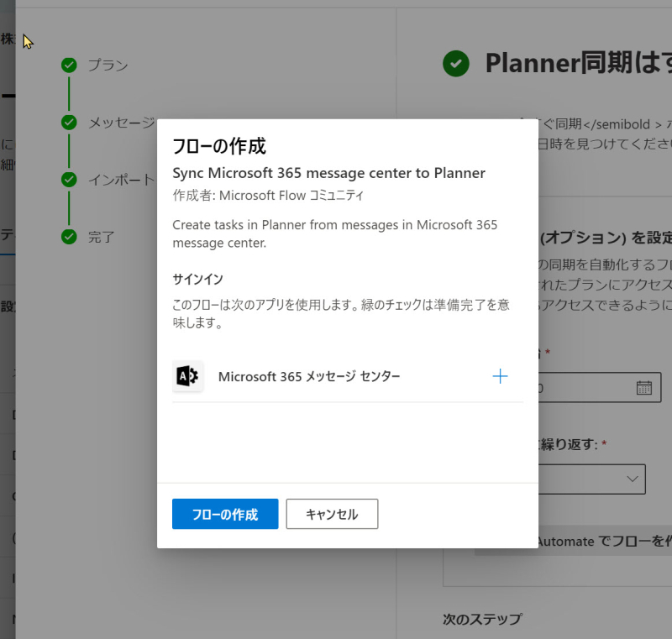Image resolution: width=672 pixels, height=639 pixels.
Task: Click the プラン step checkmark icon
Action: 69,65
